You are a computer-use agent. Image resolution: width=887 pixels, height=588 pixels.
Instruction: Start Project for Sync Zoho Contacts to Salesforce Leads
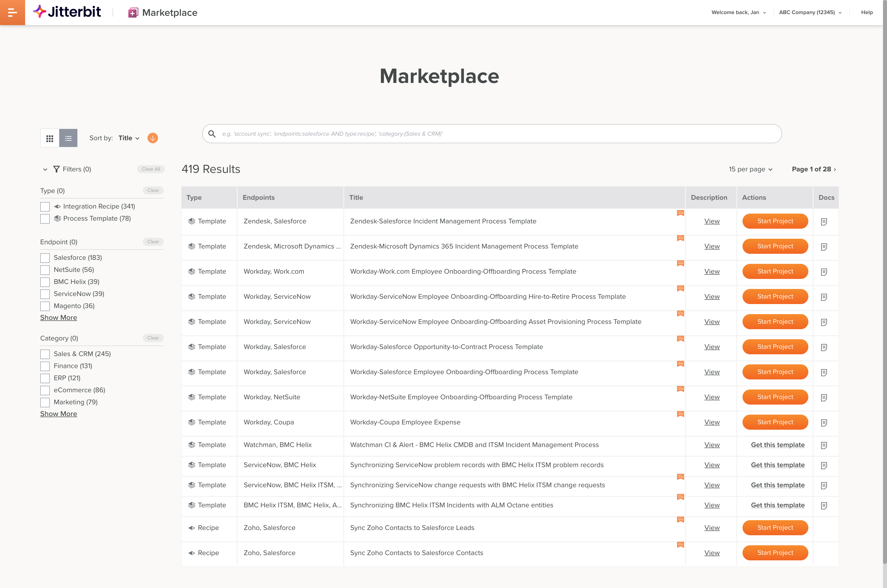tap(775, 528)
